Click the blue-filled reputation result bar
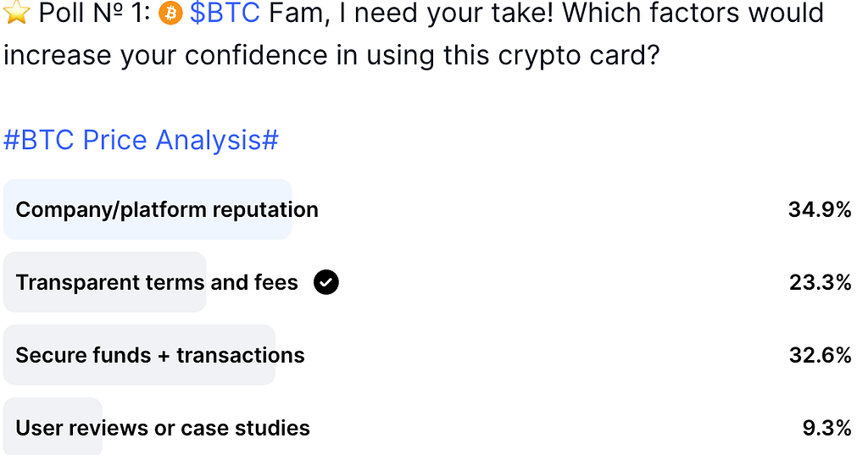This screenshot has width=868, height=455. [x=147, y=209]
